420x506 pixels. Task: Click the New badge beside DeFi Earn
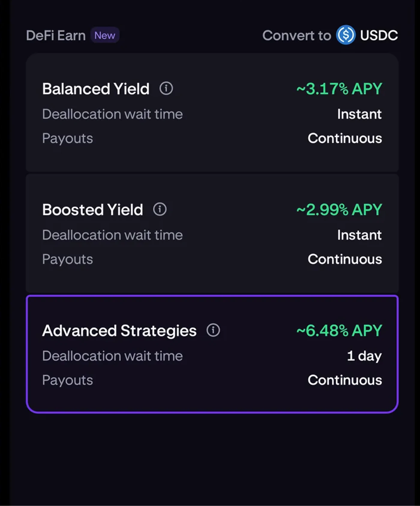click(105, 35)
